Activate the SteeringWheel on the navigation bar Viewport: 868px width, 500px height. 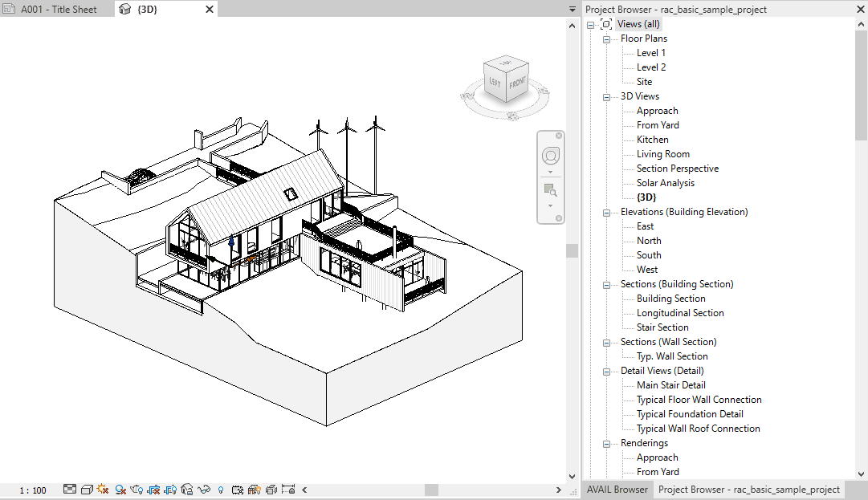pyautogui.click(x=551, y=156)
